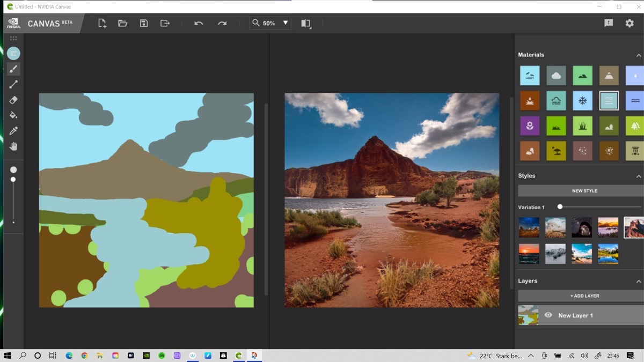Select the Fill Bucket tool
The height and width of the screenshot is (362, 644).
pyautogui.click(x=13, y=115)
